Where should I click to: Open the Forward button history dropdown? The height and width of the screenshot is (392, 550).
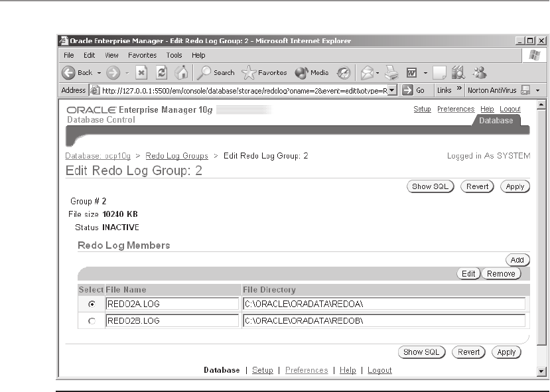tap(127, 73)
